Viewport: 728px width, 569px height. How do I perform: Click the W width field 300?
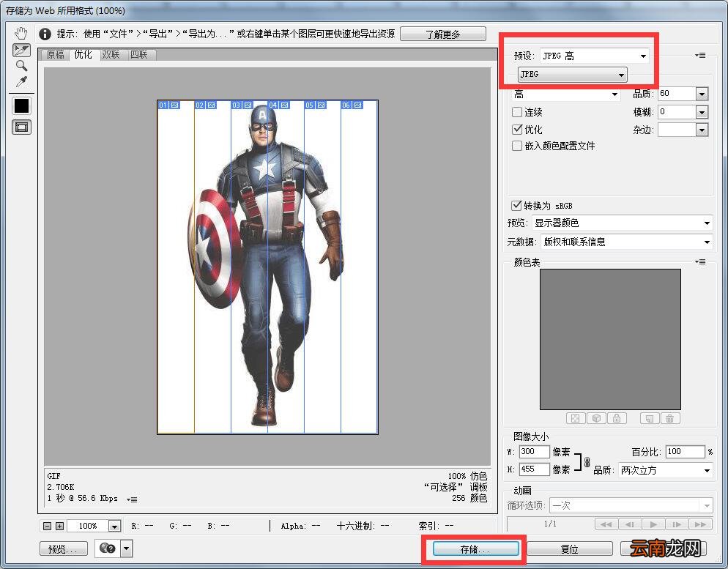tap(534, 452)
